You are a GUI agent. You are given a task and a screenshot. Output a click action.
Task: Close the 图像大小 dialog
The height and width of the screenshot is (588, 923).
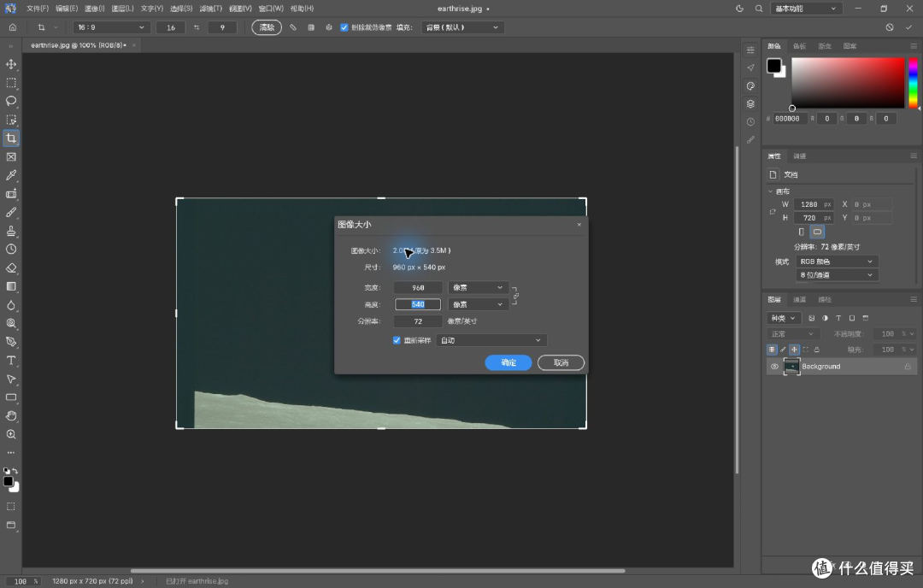click(579, 224)
